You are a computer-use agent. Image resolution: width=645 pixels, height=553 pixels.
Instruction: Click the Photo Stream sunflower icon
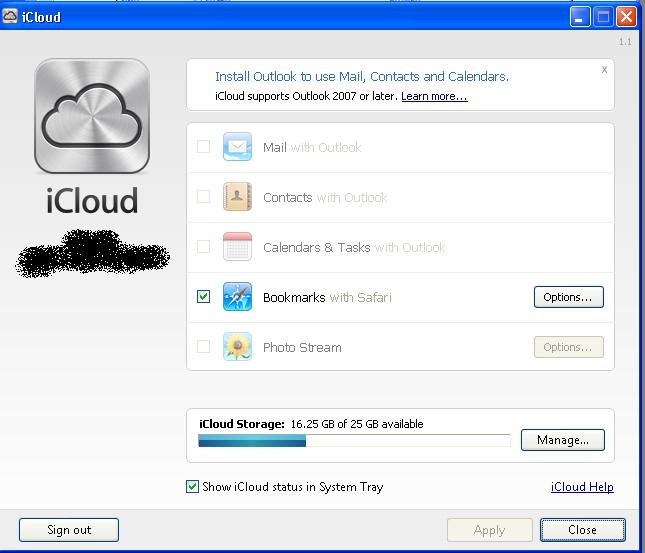pyautogui.click(x=237, y=347)
